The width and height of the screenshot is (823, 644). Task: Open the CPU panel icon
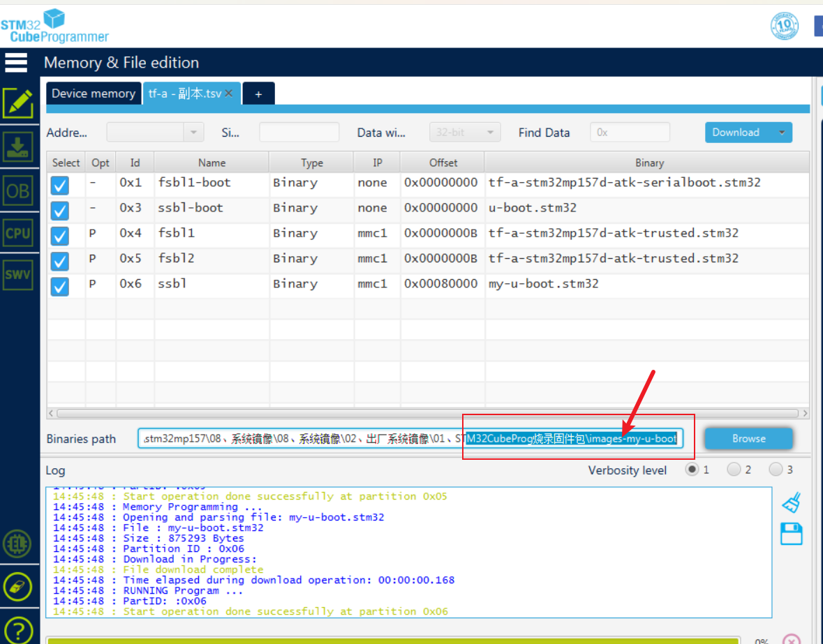pyautogui.click(x=18, y=233)
